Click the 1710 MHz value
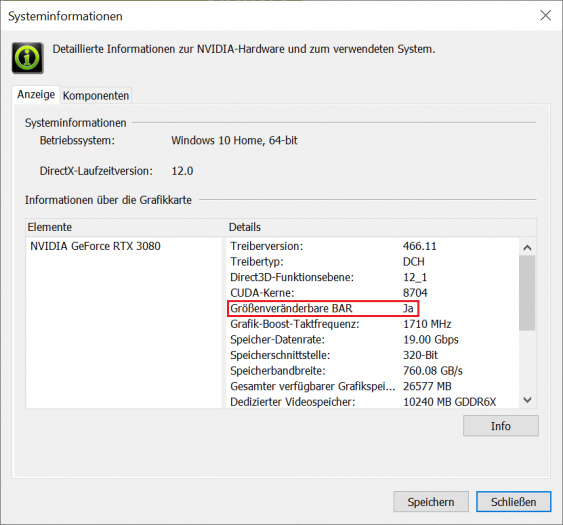The height and width of the screenshot is (525, 563). 427,324
